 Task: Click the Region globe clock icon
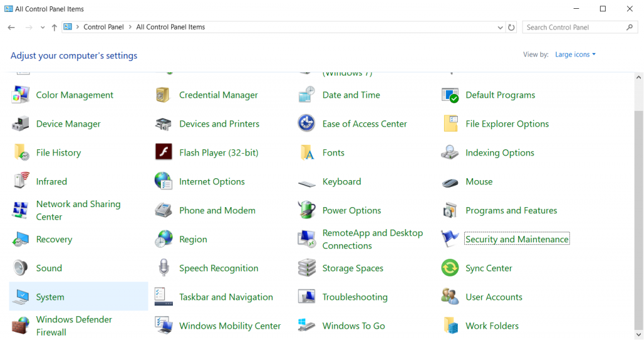164,239
